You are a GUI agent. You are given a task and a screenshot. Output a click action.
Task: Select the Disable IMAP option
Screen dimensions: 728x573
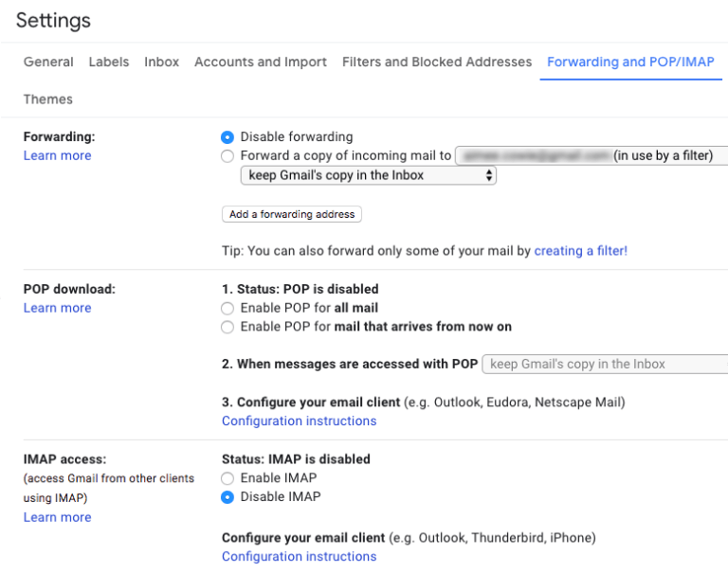(227, 497)
